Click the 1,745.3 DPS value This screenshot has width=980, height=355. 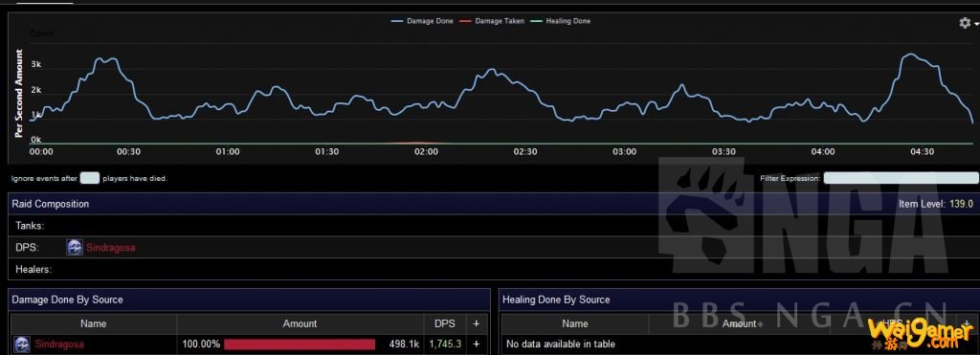[x=446, y=344]
